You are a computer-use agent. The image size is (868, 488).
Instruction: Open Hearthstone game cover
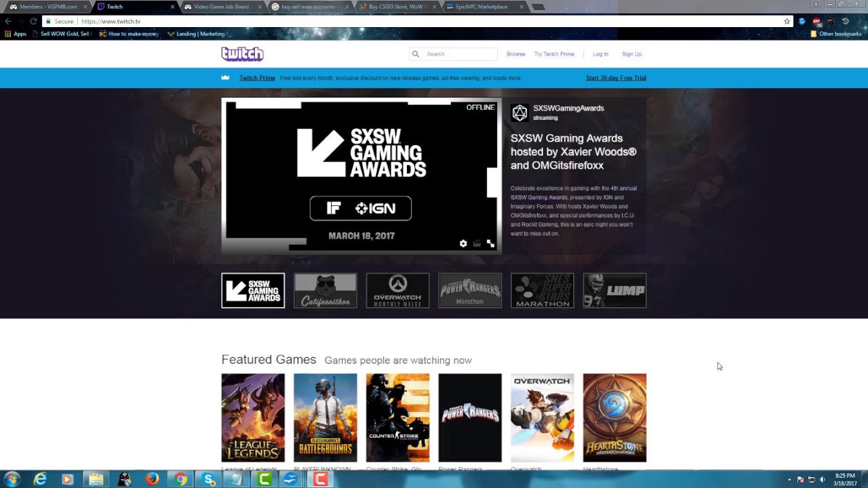[614, 418]
